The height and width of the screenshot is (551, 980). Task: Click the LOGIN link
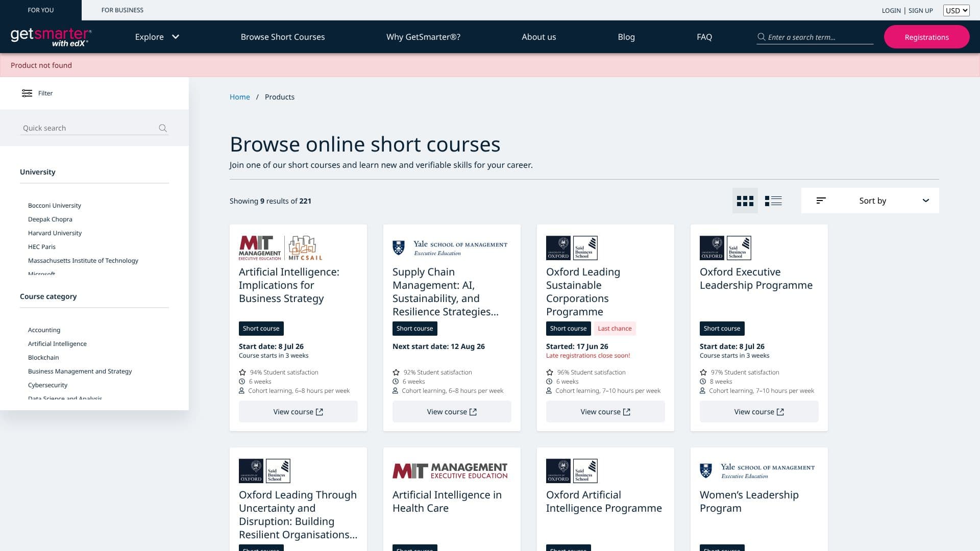[891, 10]
